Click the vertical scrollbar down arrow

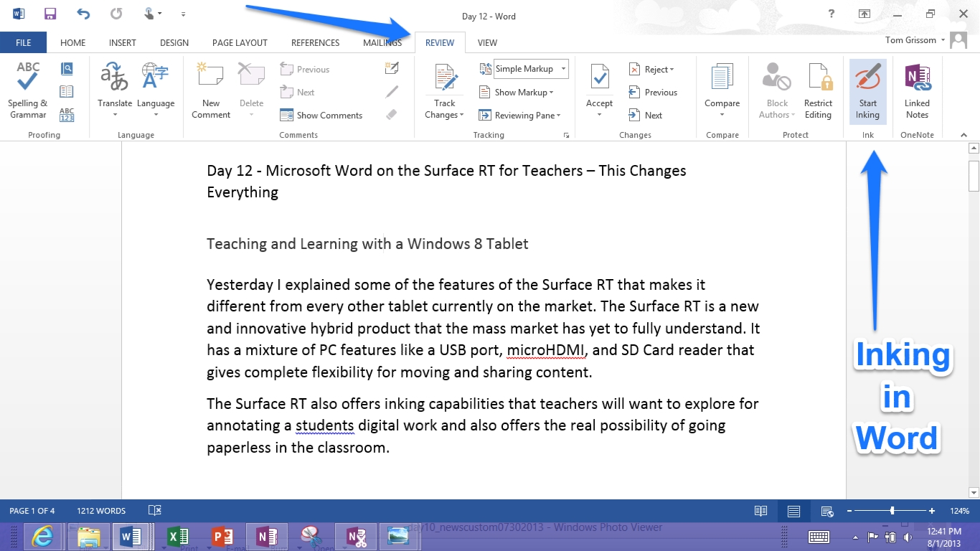(974, 492)
